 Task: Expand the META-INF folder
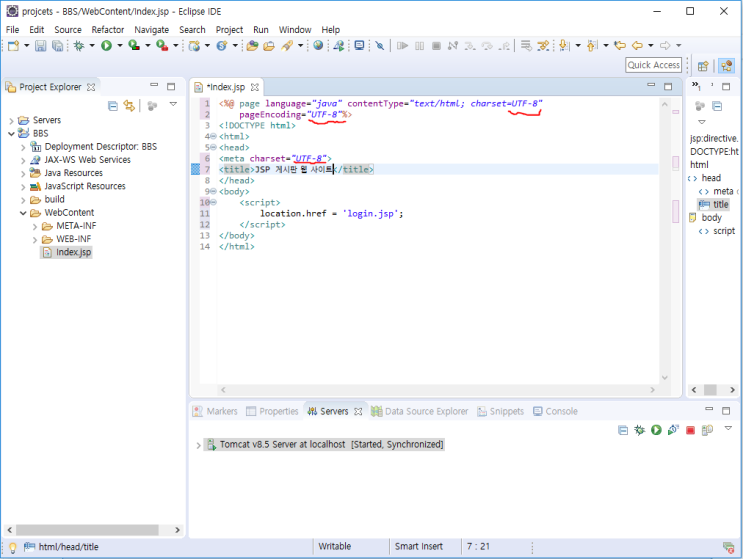coord(35,227)
